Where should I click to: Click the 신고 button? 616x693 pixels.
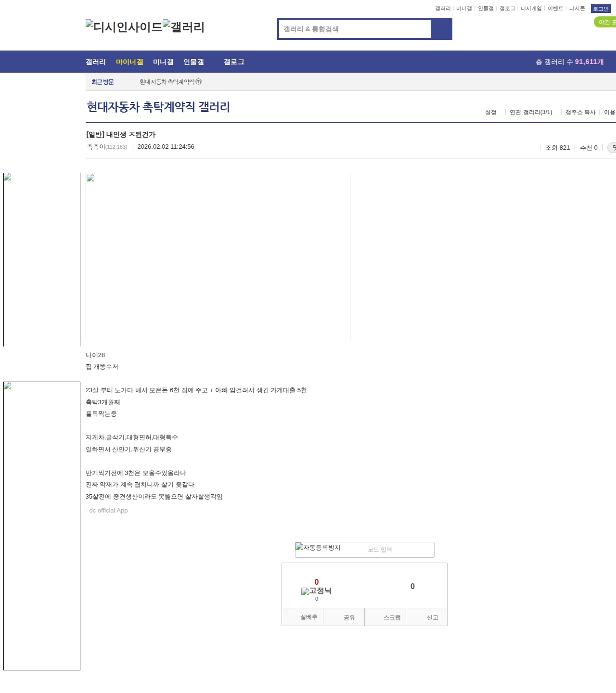pyautogui.click(x=427, y=617)
